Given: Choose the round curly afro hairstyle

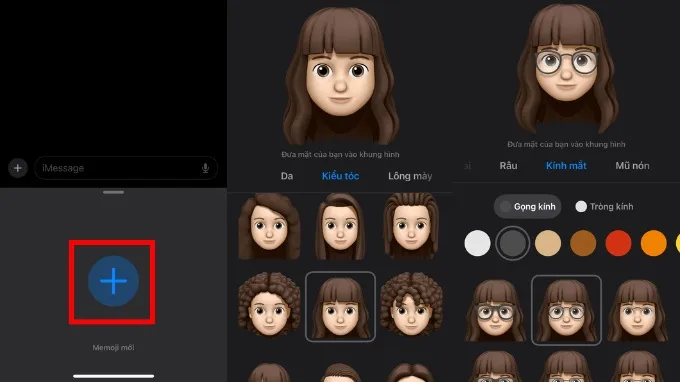Looking at the screenshot, I should [269, 305].
